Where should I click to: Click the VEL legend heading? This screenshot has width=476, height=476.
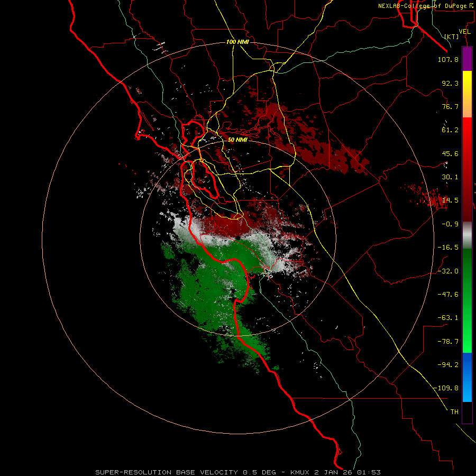464,32
